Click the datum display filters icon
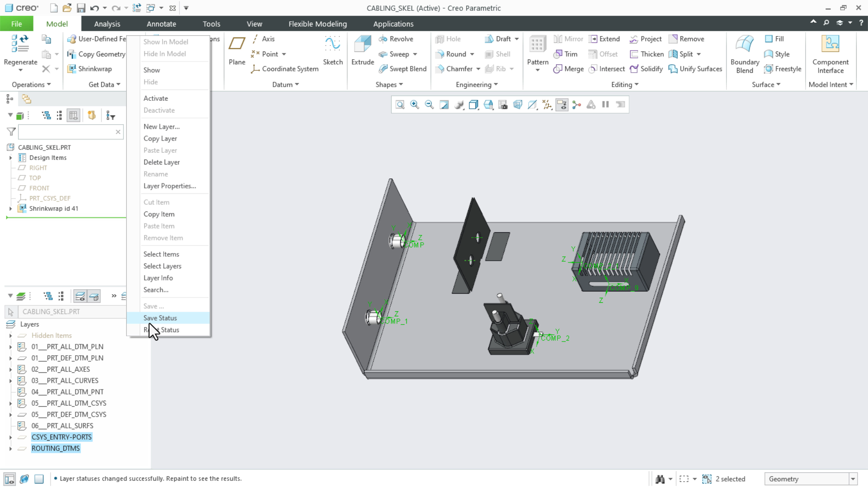This screenshot has height=488, width=868. pos(547,105)
